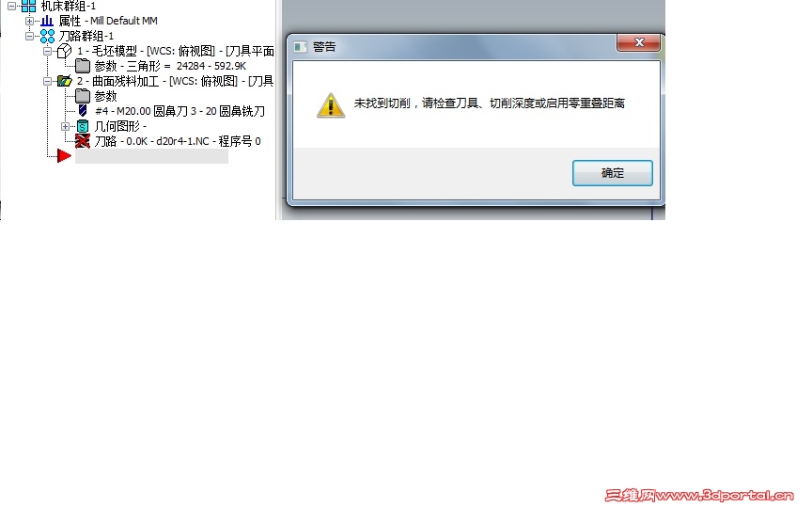The height and width of the screenshot is (508, 812).
Task: Collapse the 刀路群组-1 node
Action: (x=29, y=37)
